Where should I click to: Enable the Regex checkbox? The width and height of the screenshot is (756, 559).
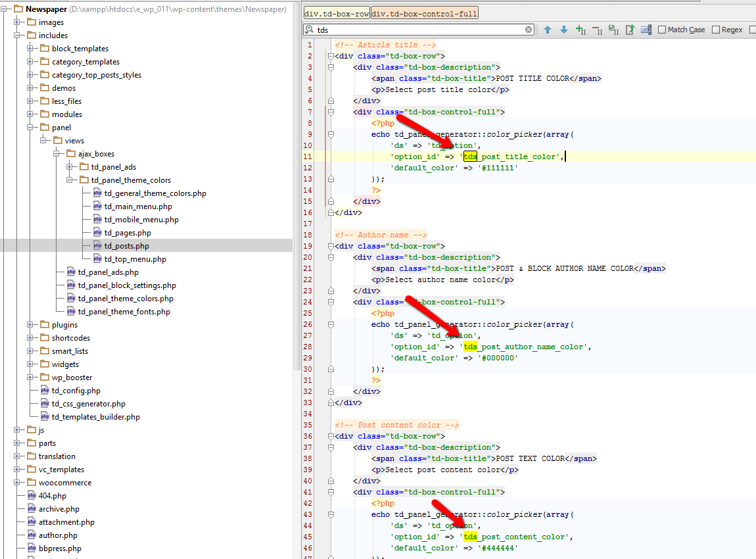click(716, 30)
